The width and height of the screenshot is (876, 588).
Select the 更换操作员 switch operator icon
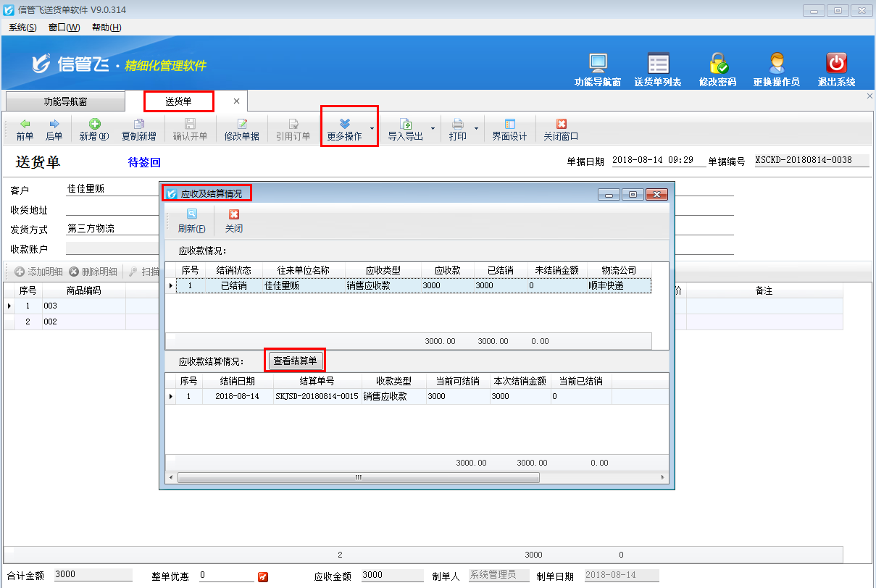pyautogui.click(x=776, y=67)
